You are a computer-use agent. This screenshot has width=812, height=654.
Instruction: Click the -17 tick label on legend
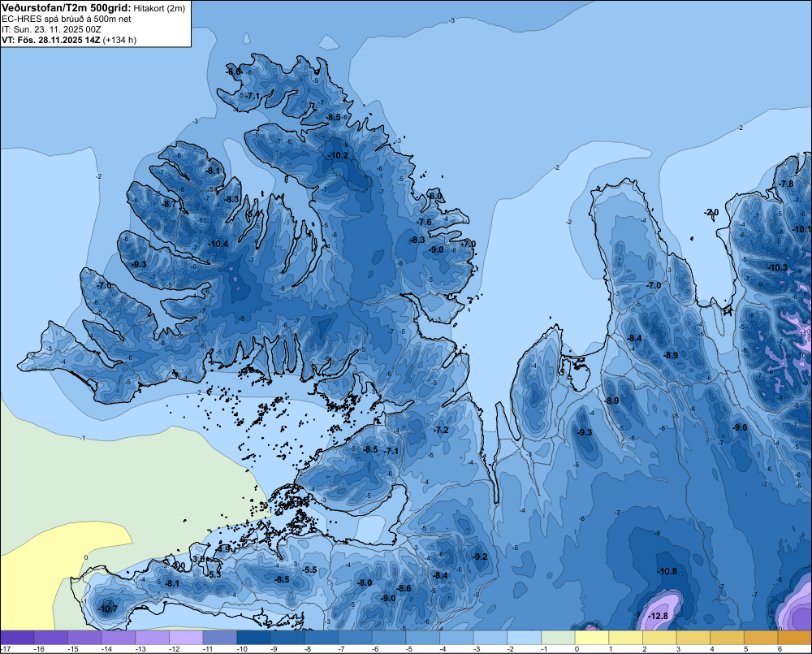[x=6, y=649]
